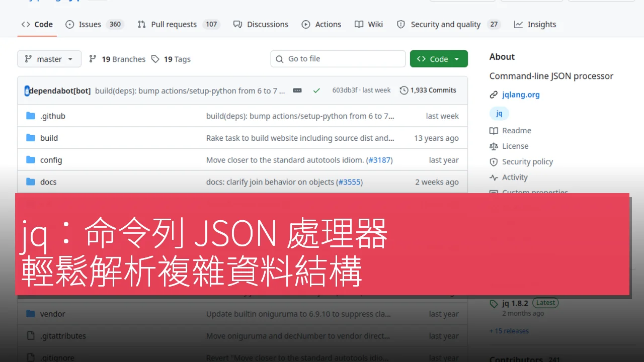Open the Pull requests tab
The height and width of the screenshot is (362, 644).
[x=179, y=24]
